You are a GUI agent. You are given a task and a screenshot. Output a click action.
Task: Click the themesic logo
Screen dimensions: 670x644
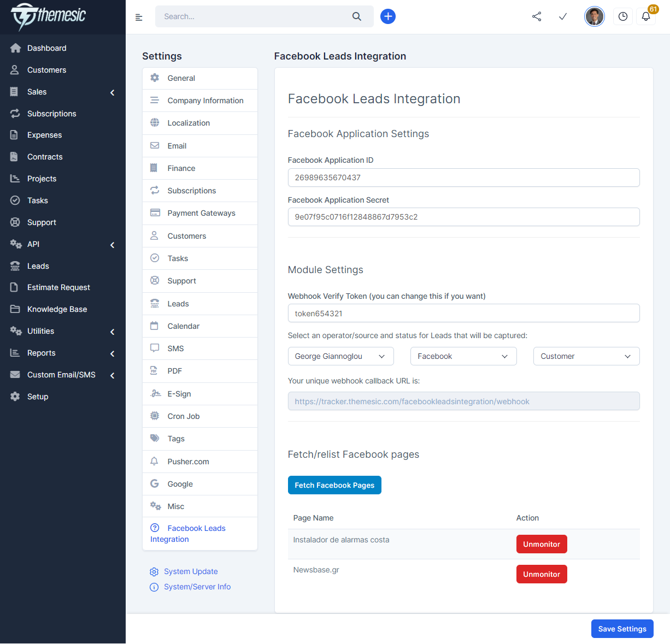(x=48, y=16)
